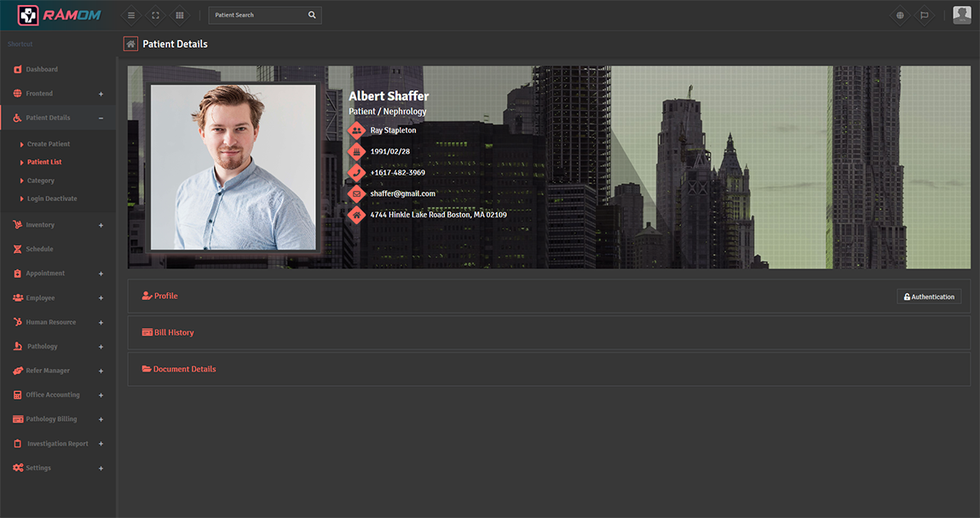Expand the Inventory sidebar menu

pyautogui.click(x=101, y=226)
